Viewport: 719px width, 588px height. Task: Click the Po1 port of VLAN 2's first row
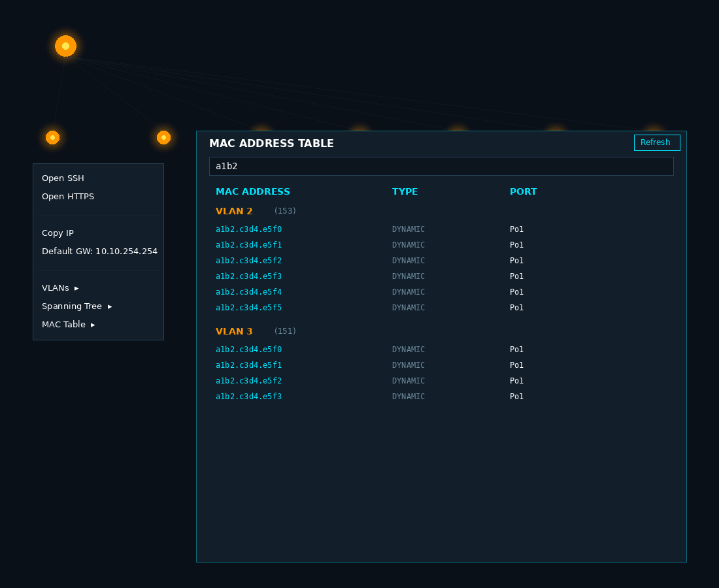516,229
